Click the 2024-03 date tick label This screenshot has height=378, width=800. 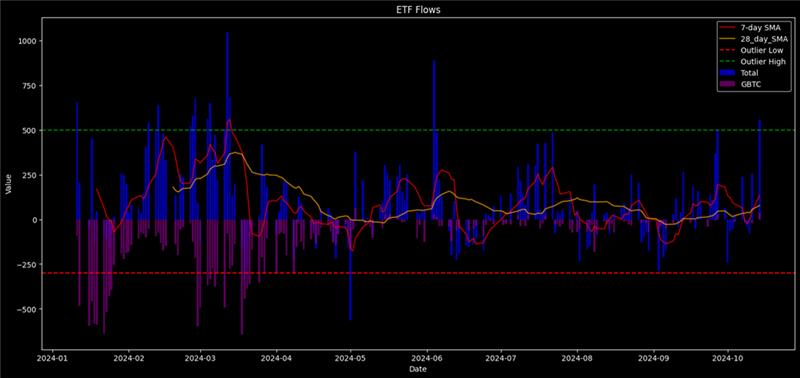(x=200, y=358)
